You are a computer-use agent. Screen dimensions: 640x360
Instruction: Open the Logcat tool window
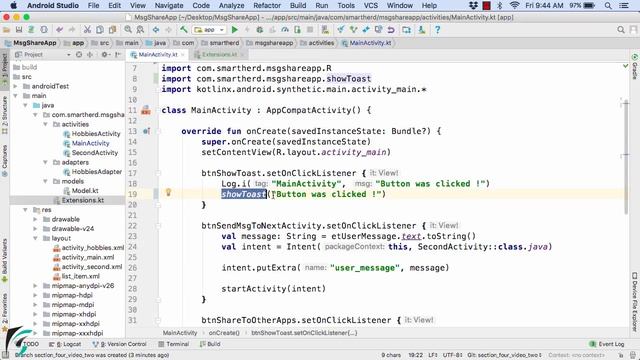pos(65,344)
